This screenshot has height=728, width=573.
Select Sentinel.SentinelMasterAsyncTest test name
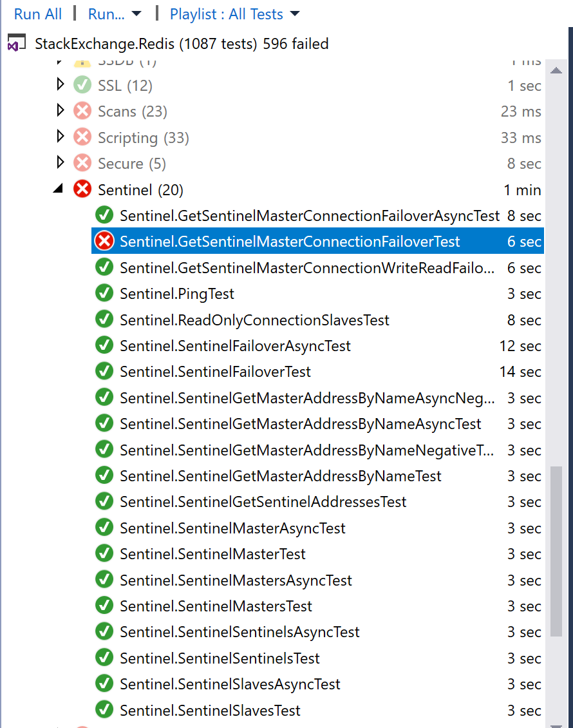[x=232, y=528]
